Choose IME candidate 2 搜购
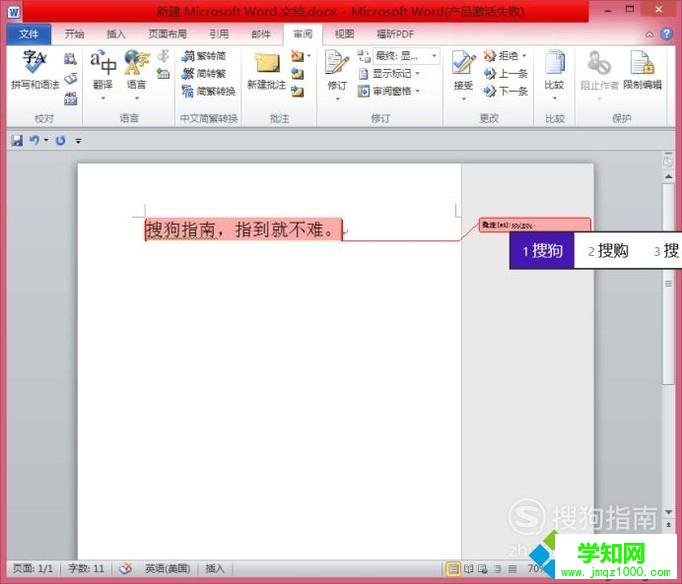 (608, 250)
